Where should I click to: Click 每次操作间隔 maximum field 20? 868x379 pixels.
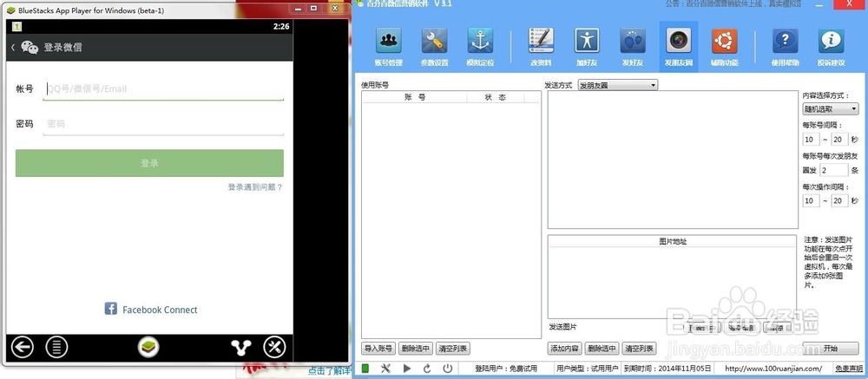coord(839,200)
